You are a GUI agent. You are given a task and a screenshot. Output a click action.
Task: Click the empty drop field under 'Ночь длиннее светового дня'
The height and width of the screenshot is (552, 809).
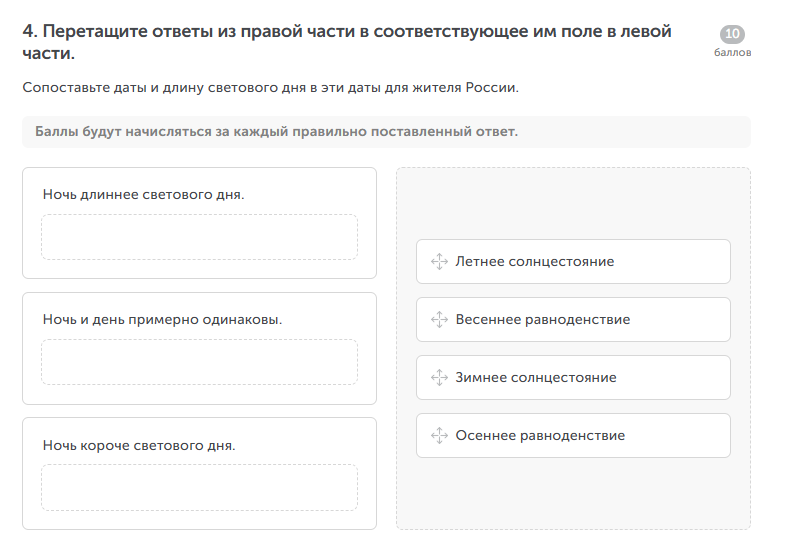[199, 237]
